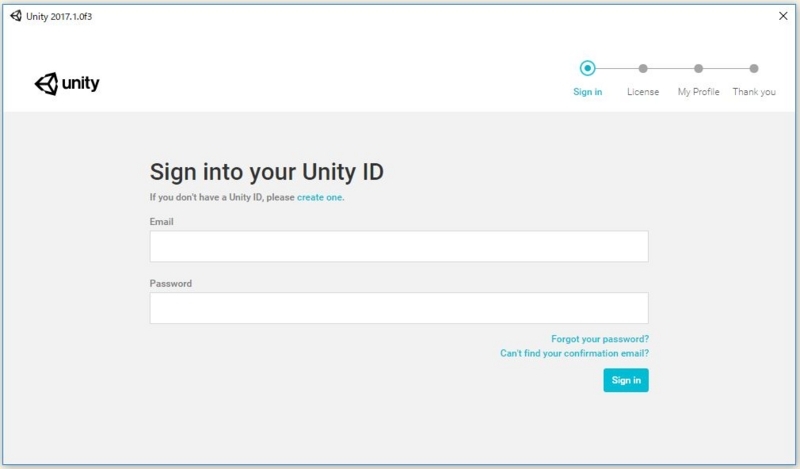
Task: Open the License step label
Action: [x=643, y=92]
